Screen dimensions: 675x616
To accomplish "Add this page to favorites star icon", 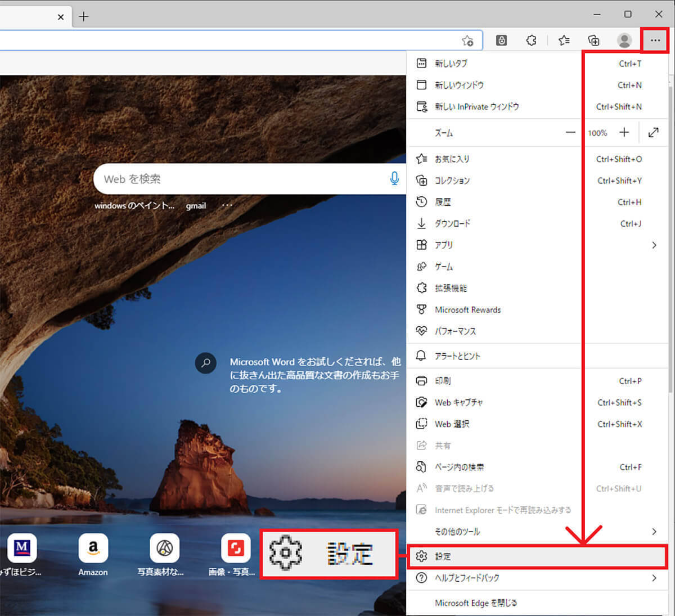I will [467, 41].
